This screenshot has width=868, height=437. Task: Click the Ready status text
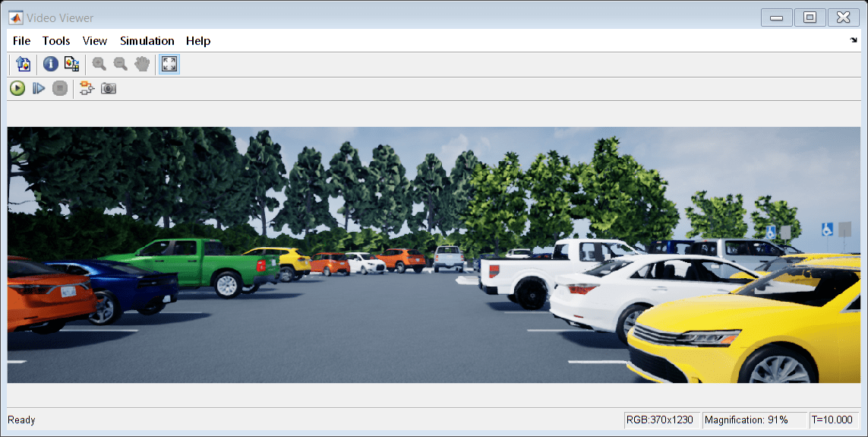pyautogui.click(x=21, y=420)
